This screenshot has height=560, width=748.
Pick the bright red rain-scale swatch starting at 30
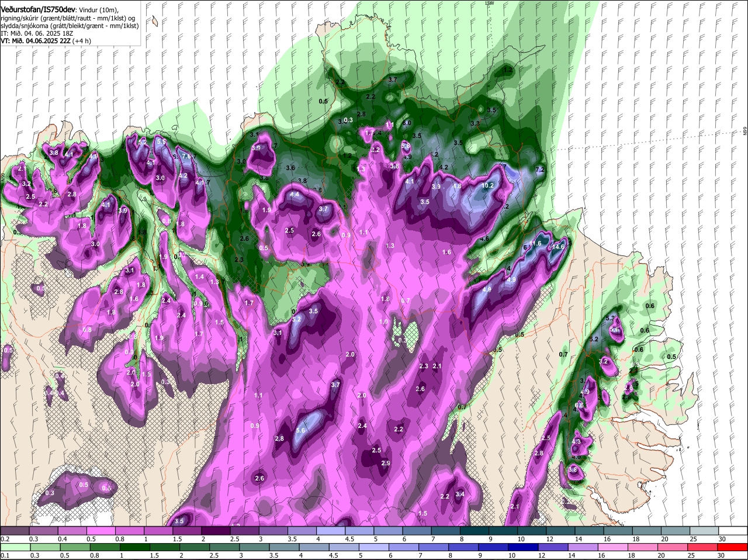733,547
